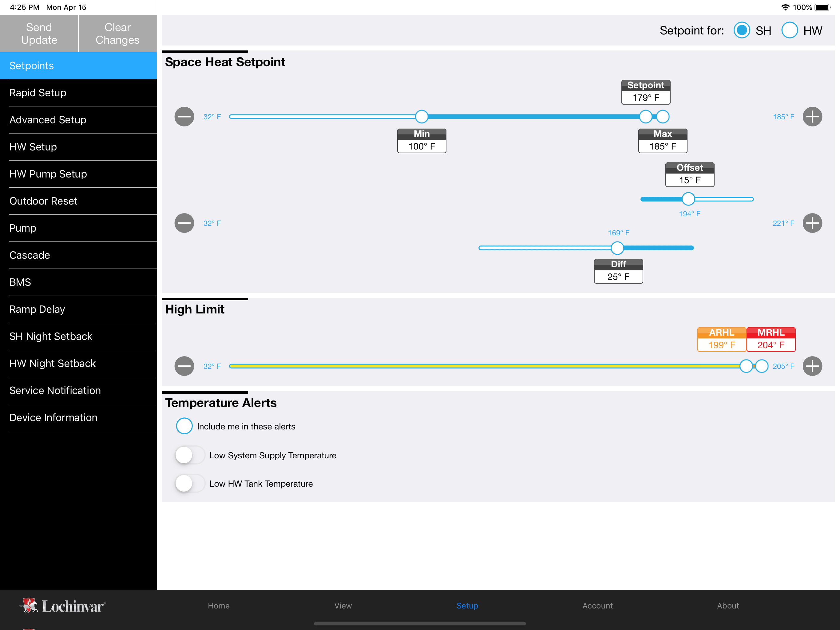Image resolution: width=840 pixels, height=630 pixels.
Task: Open Rapid Setup in sidebar
Action: tap(79, 93)
